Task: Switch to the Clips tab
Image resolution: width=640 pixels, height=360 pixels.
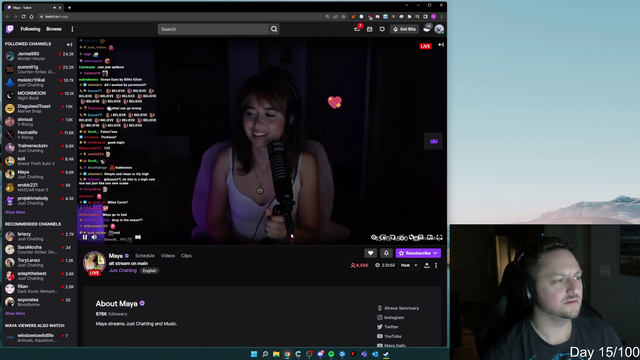Action: (186, 256)
